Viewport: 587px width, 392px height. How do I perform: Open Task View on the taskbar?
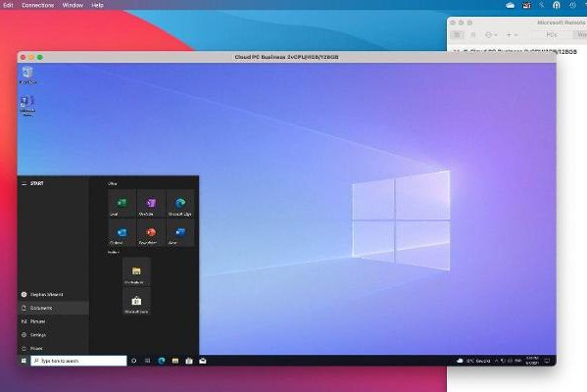click(148, 361)
